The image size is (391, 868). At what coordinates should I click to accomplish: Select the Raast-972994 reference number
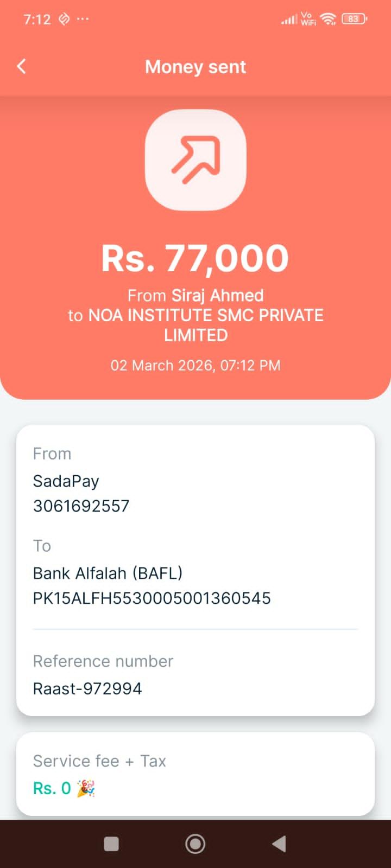coord(87,688)
